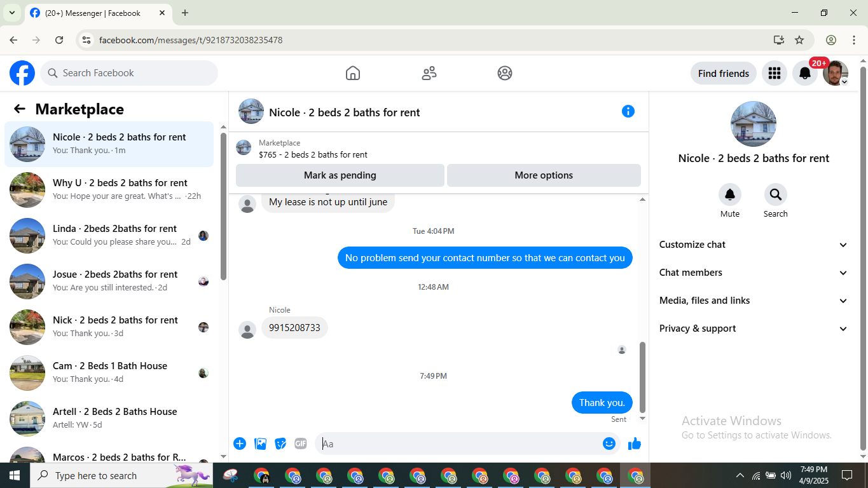The image size is (868, 488).
Task: Click the Mark as pending button
Action: (x=340, y=175)
